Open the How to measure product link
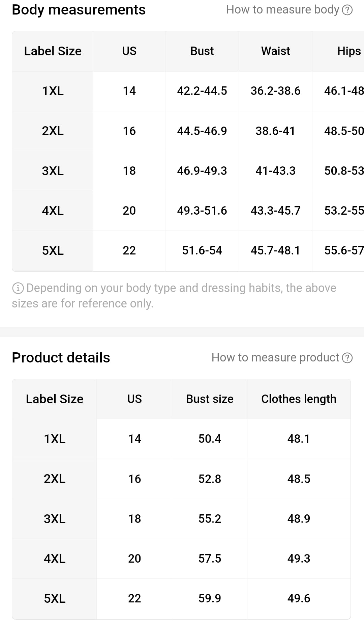 pos(275,358)
